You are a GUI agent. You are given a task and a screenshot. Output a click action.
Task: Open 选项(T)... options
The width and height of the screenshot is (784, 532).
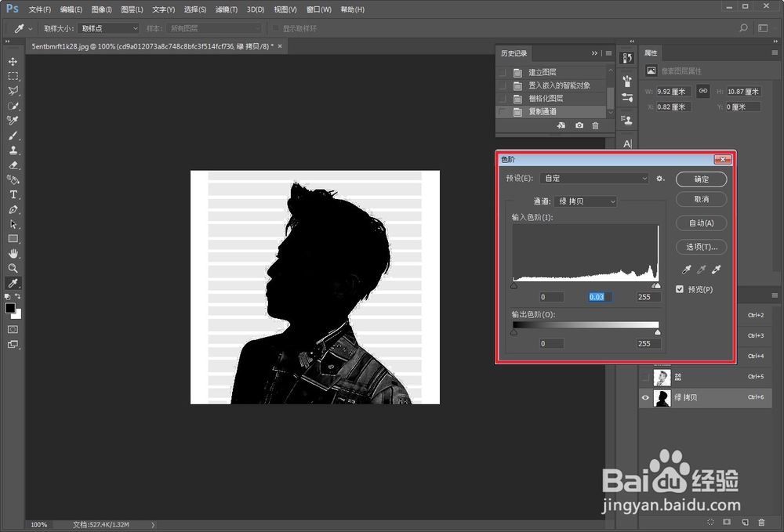pyautogui.click(x=701, y=247)
